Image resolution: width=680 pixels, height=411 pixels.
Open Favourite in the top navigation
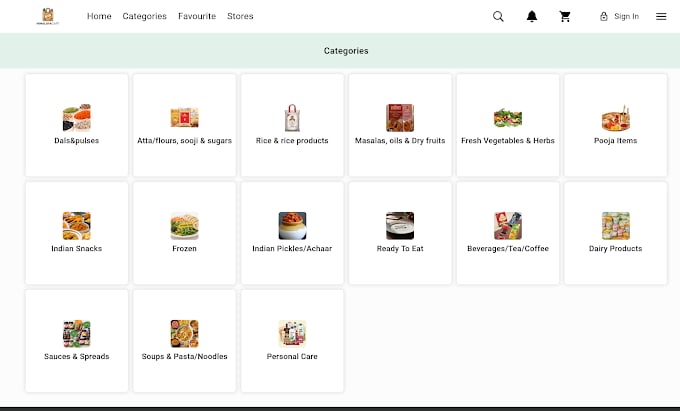tap(197, 16)
